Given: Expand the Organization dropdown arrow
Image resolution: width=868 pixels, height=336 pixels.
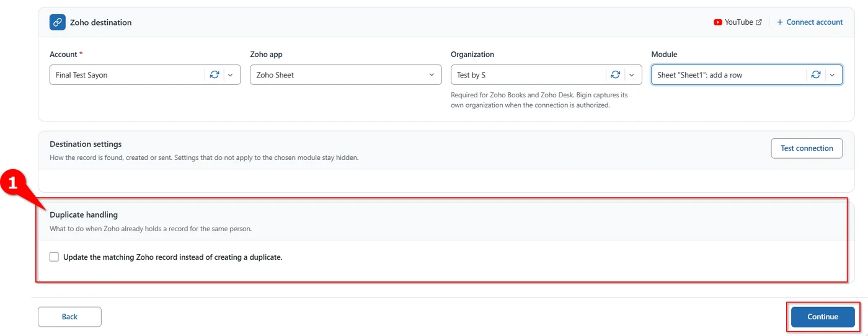Looking at the screenshot, I should pos(632,75).
